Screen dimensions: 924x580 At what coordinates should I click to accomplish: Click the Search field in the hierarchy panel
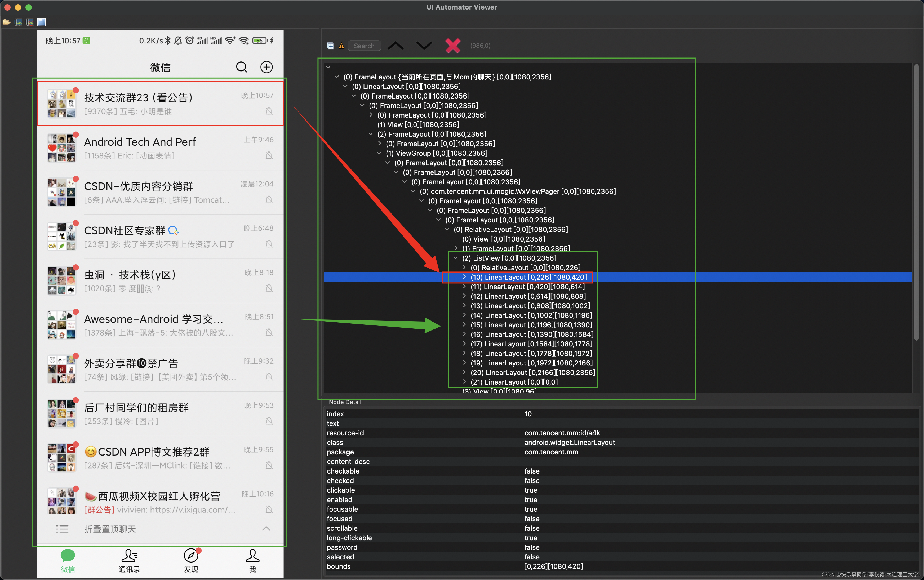click(x=364, y=46)
